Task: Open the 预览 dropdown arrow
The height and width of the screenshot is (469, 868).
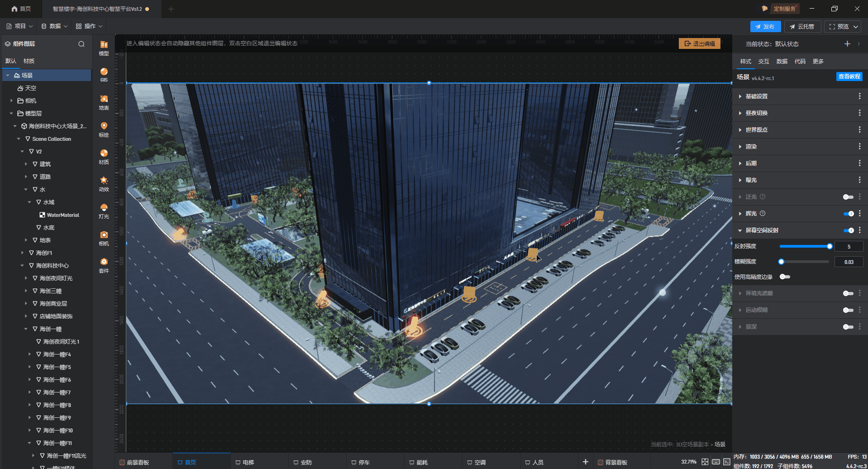Action: pos(856,27)
